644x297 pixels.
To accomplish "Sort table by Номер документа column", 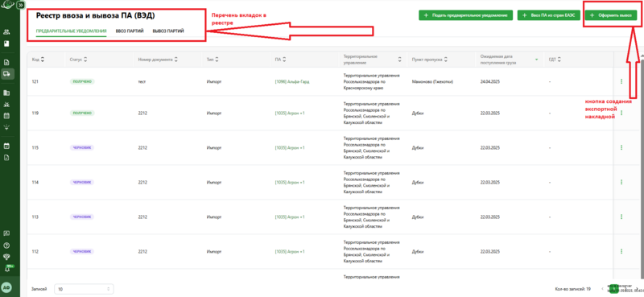I will (175, 60).
